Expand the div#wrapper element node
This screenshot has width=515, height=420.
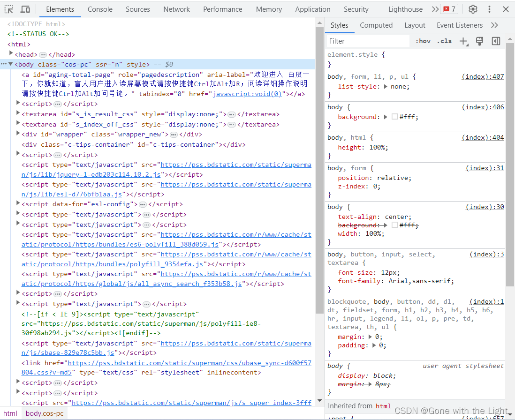point(18,133)
